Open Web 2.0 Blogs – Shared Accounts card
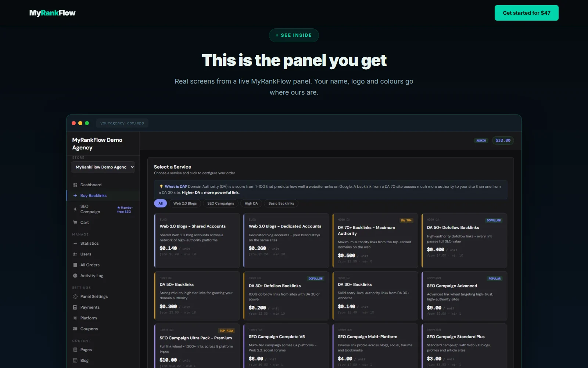Screen dimensions: 588x368 point(197,241)
